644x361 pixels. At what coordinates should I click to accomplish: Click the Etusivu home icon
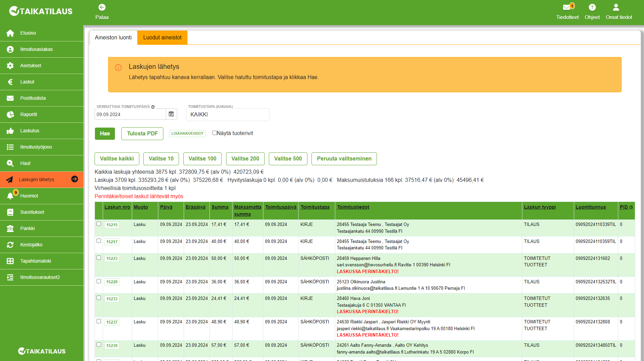pos(10,33)
